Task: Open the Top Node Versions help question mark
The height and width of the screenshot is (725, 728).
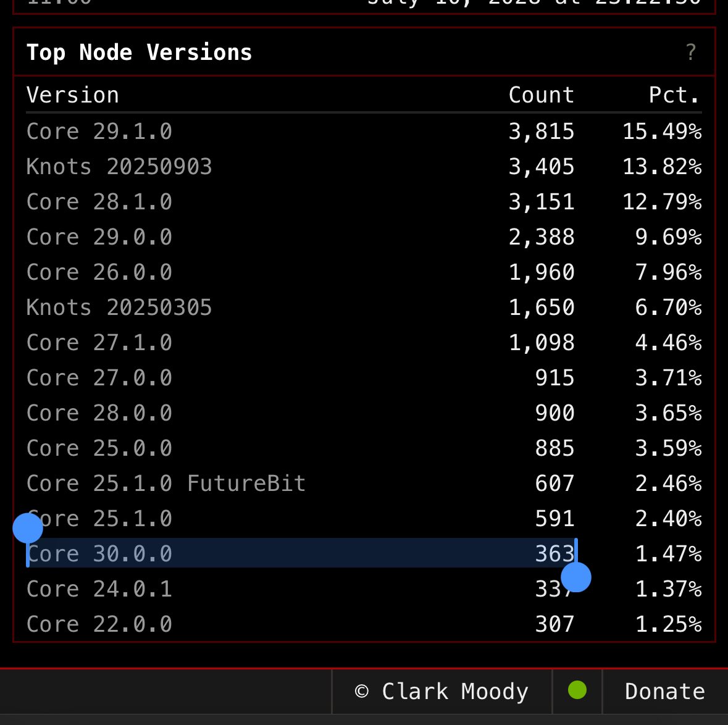Action: tap(691, 52)
